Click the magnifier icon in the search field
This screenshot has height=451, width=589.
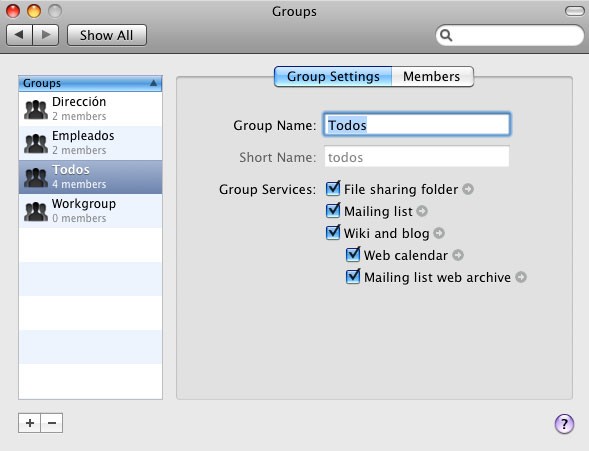(x=446, y=35)
